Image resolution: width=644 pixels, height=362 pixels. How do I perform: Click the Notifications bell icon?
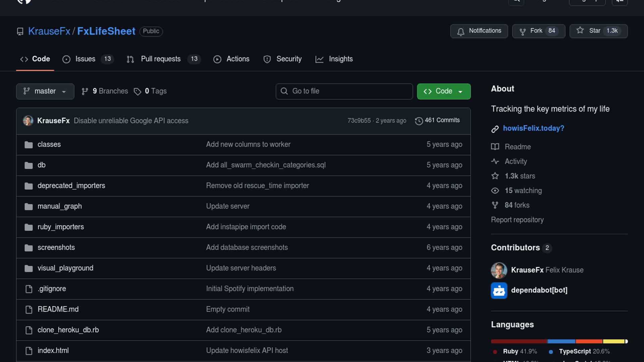[461, 32]
